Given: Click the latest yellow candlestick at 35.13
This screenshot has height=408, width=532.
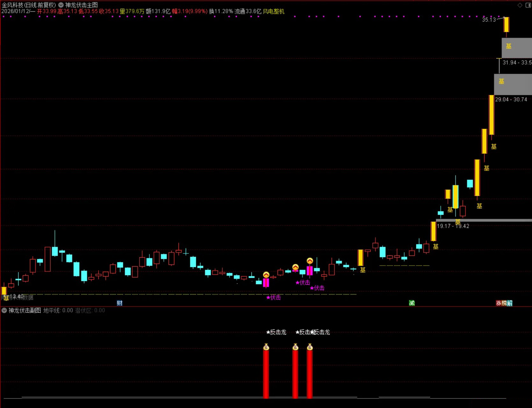Looking at the screenshot, I should (506, 25).
